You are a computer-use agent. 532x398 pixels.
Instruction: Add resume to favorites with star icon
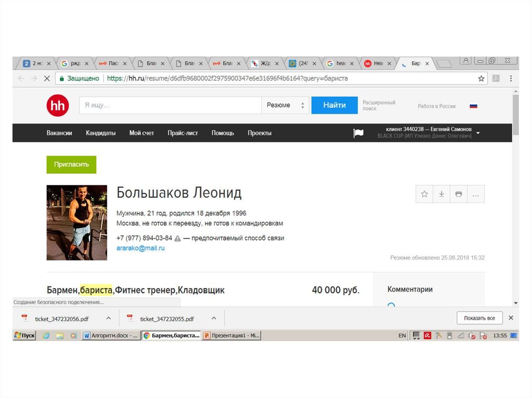tap(424, 194)
